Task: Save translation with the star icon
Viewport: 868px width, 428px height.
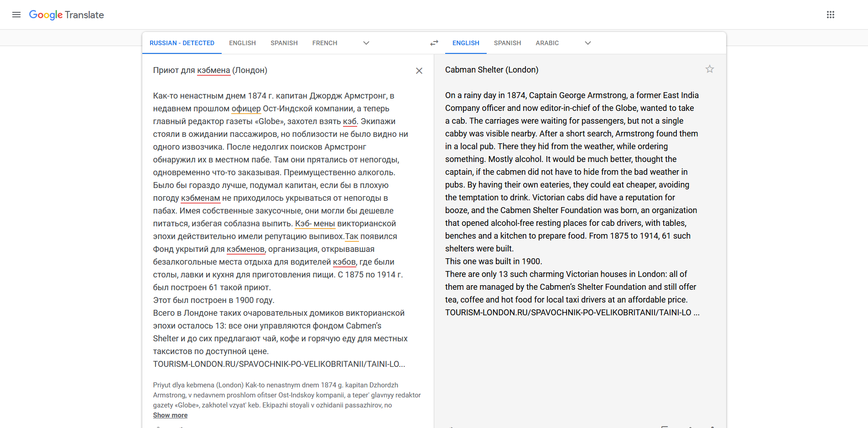Action: point(710,69)
